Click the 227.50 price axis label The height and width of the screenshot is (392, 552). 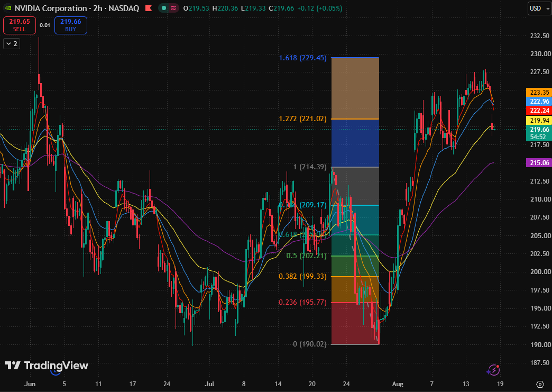[540, 72]
